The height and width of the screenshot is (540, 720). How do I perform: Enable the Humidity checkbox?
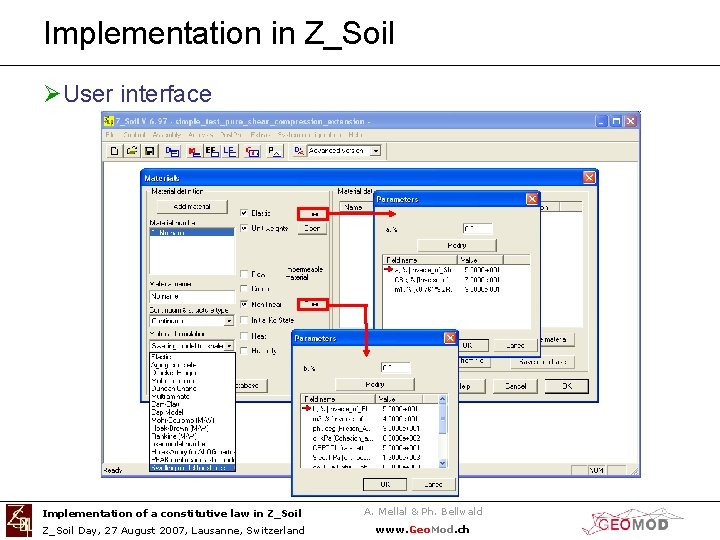click(x=244, y=351)
